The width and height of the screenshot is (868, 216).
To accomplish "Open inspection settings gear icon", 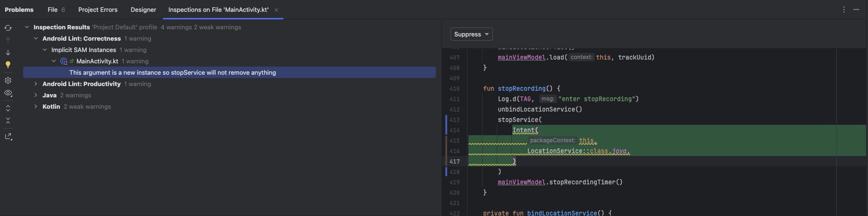I will tap(8, 80).
